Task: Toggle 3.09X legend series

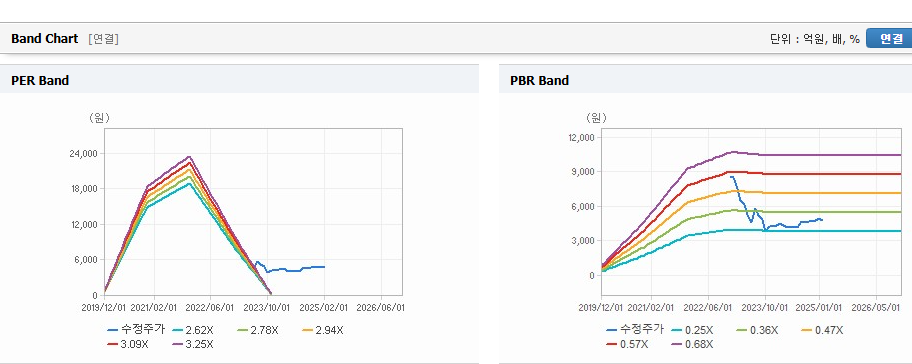Action: [128, 344]
